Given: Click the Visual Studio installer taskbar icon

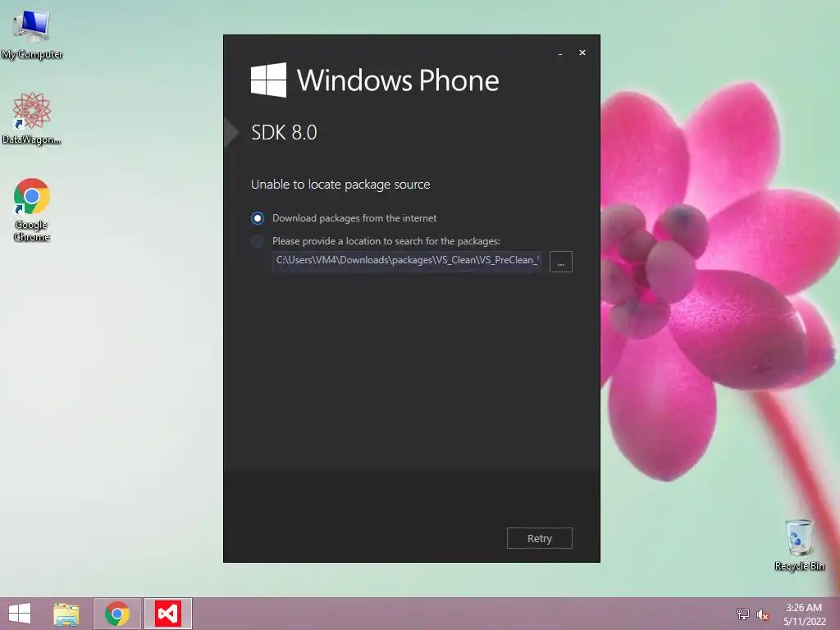Looking at the screenshot, I should tap(167, 614).
